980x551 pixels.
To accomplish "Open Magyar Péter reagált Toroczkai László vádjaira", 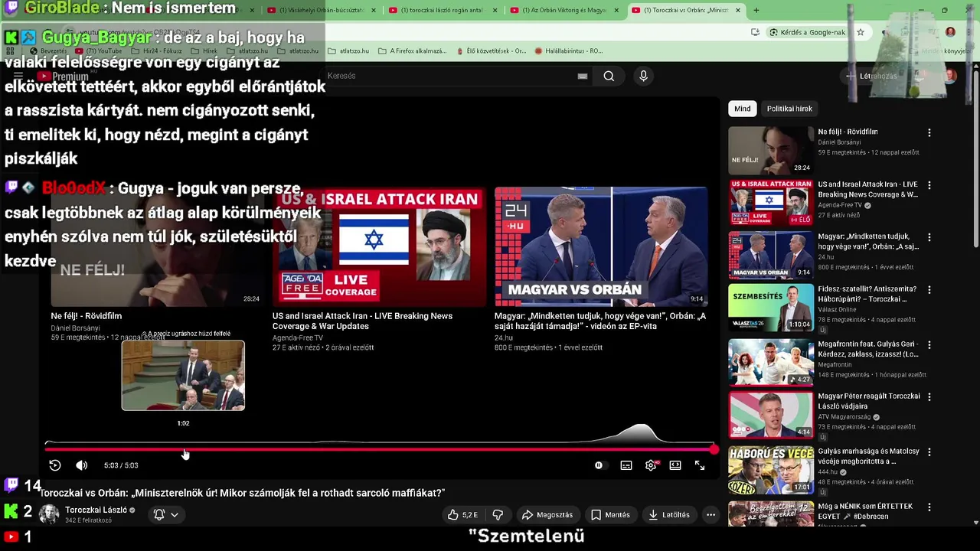I will click(869, 401).
